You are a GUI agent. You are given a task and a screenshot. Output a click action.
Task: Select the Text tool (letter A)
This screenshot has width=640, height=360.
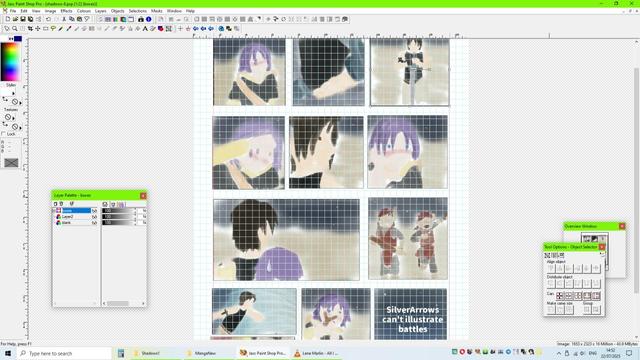145,29
